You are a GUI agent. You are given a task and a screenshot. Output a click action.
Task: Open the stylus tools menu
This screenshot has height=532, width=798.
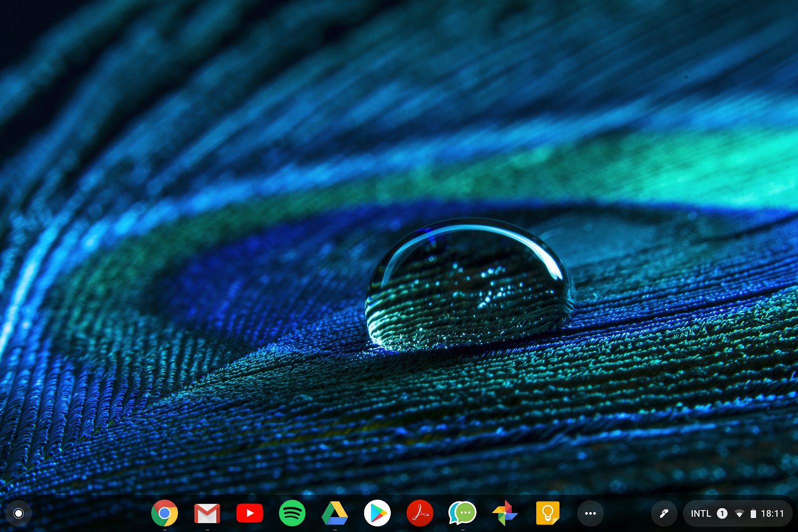point(664,513)
